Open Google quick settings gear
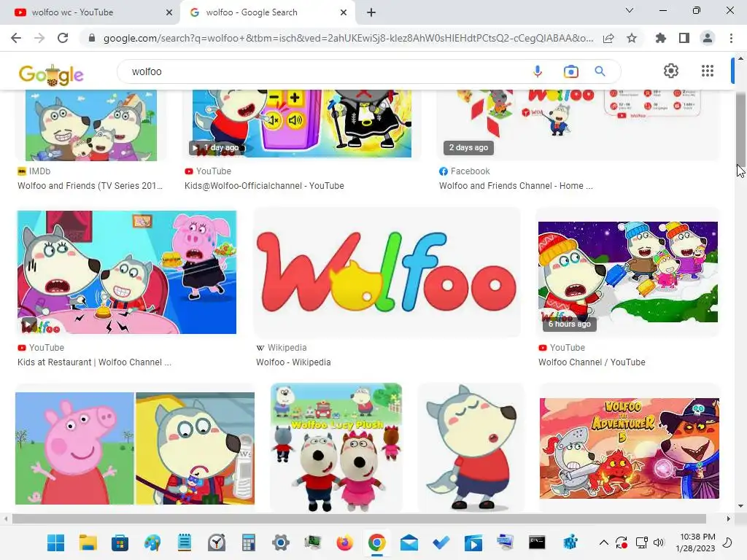Viewport: 747px width, 560px height. (x=671, y=71)
